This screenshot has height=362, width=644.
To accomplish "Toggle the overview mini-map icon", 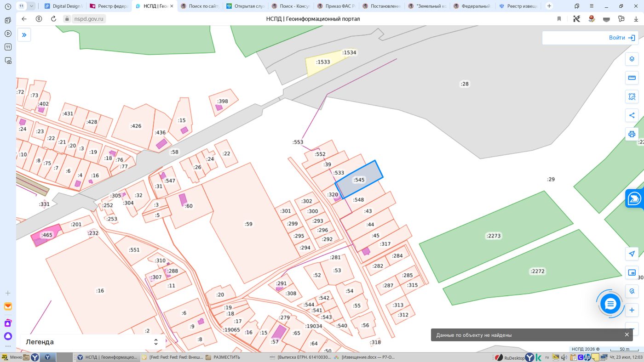I will [632, 272].
